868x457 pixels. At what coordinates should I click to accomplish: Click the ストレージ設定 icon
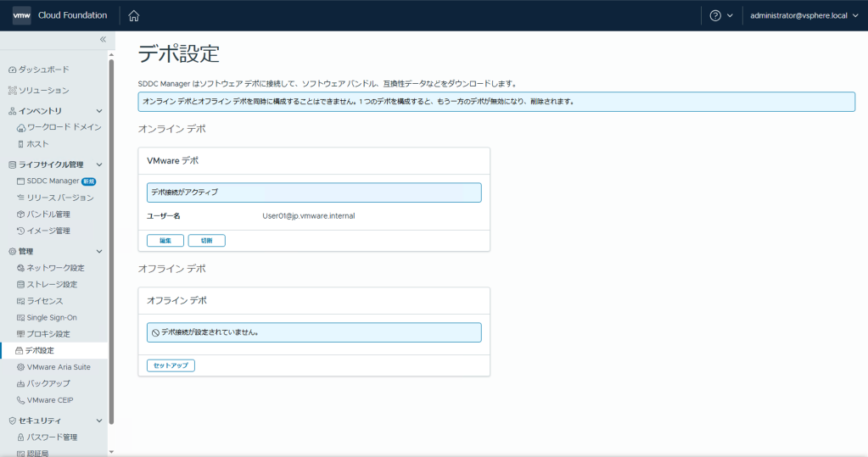point(20,284)
